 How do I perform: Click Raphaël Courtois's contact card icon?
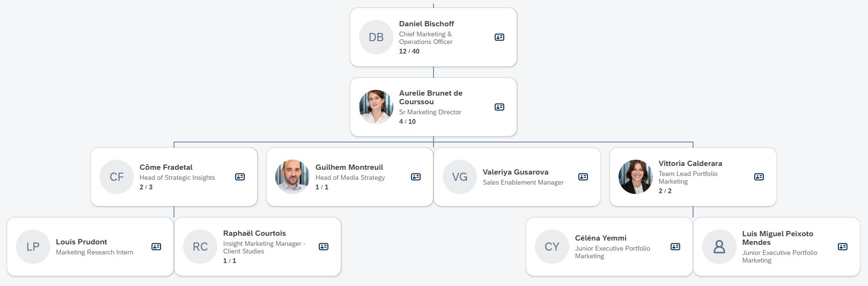pos(324,247)
